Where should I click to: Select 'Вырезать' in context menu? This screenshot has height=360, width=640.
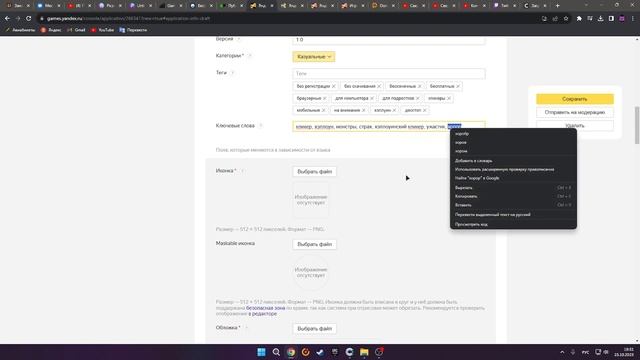[513, 188]
